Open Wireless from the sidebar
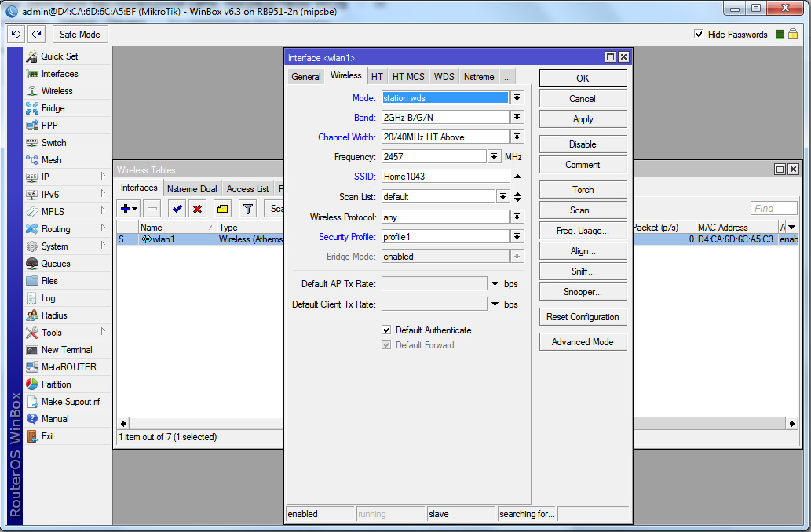The width and height of the screenshot is (811, 532). pos(57,91)
